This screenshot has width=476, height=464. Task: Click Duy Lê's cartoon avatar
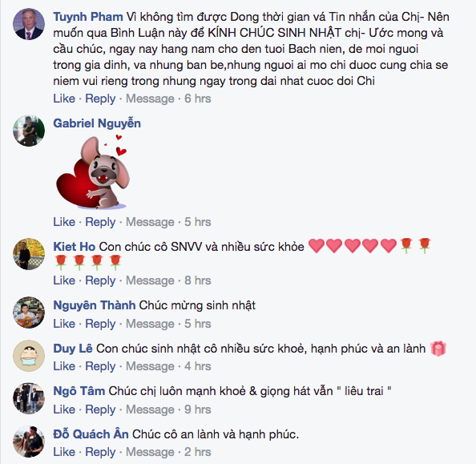point(29,356)
